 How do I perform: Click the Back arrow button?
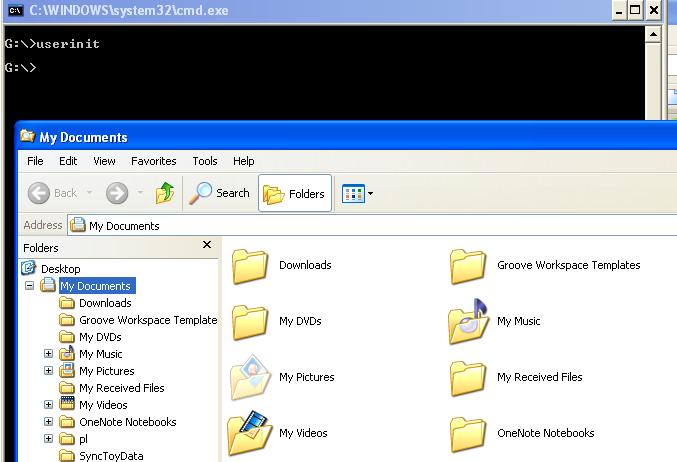pos(39,193)
